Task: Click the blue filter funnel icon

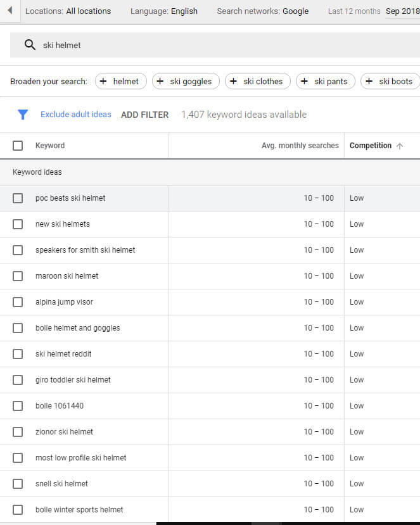Action: click(23, 115)
